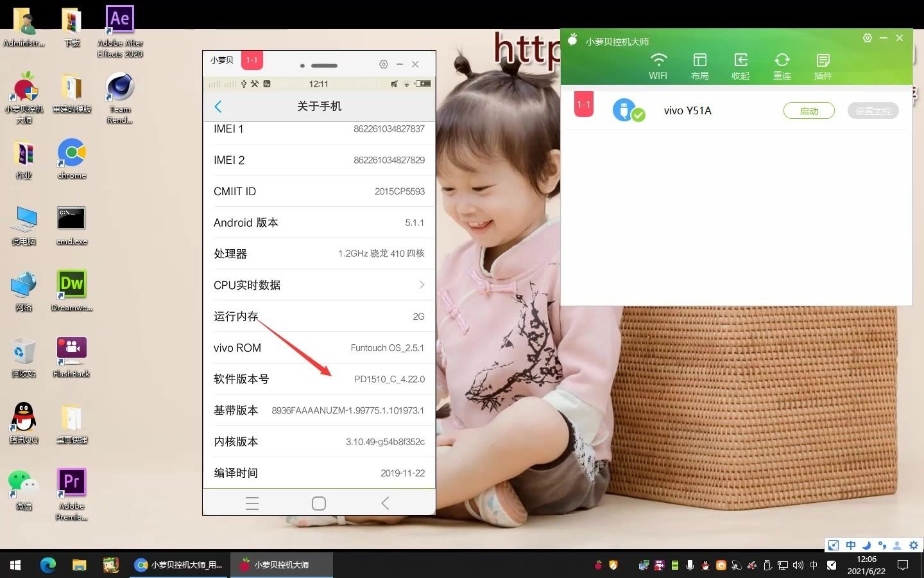Screen dimensions: 924x578
Task: Open WIFI connection in 小萝贝控机大师
Action: [658, 66]
